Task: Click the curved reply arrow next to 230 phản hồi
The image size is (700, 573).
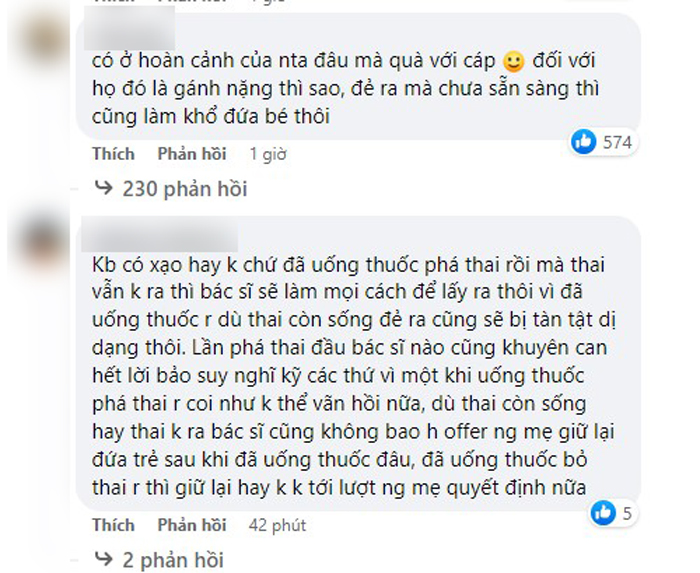Action: coord(104,188)
